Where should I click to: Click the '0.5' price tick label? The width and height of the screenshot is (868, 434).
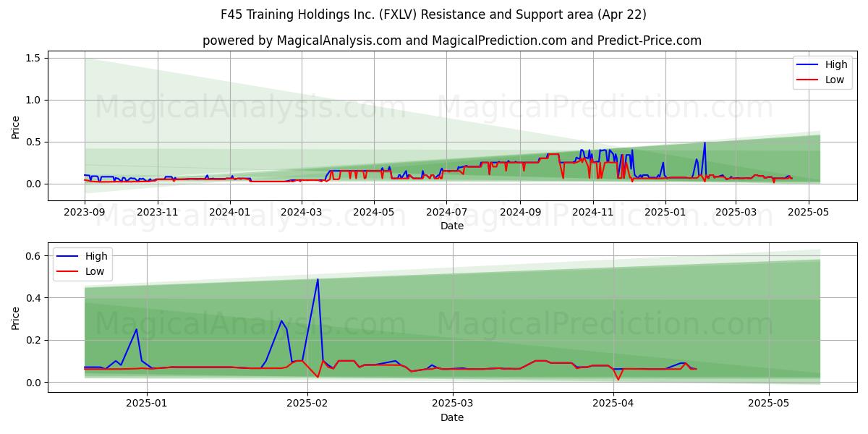[x=34, y=142]
